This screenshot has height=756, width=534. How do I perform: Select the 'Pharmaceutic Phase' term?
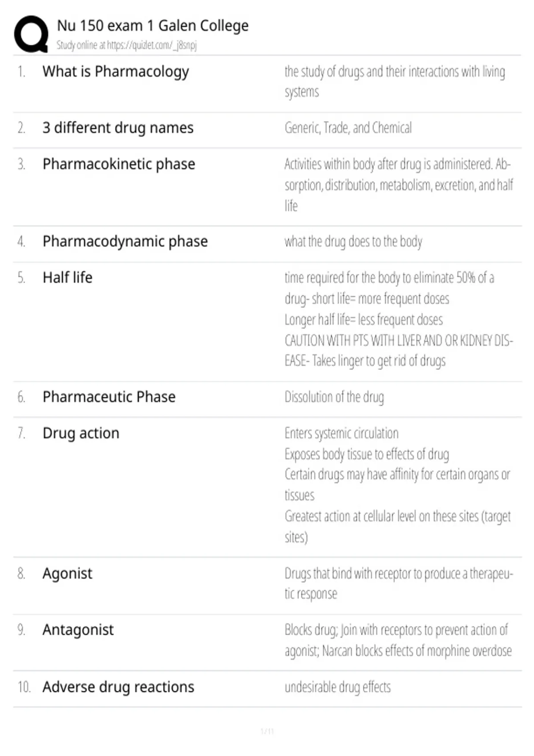coord(109,397)
